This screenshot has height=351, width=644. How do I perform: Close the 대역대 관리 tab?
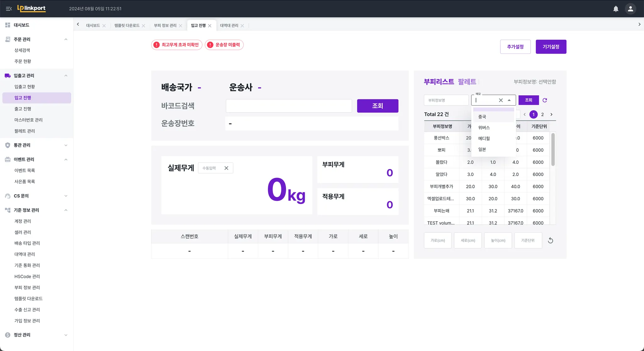(x=242, y=26)
